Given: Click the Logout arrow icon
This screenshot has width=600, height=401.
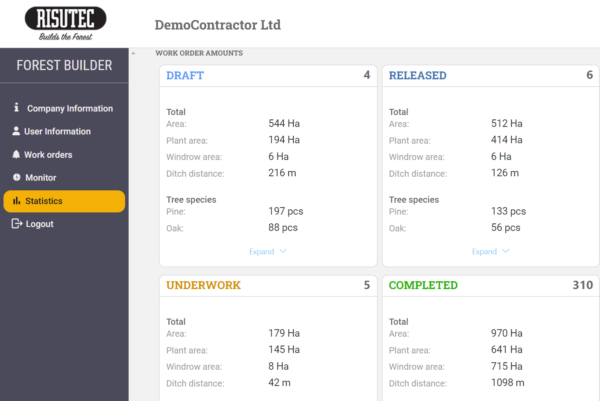Looking at the screenshot, I should pyautogui.click(x=16, y=224).
